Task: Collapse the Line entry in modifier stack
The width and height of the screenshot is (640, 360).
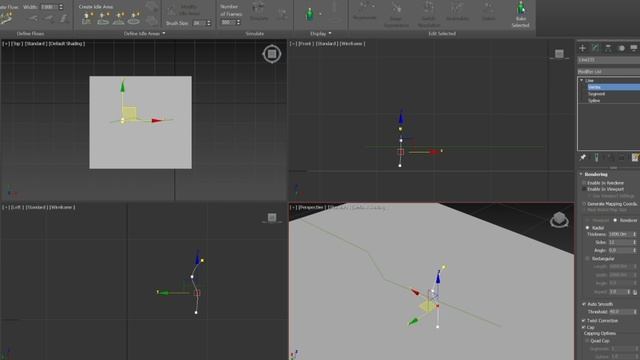Action: [x=581, y=80]
